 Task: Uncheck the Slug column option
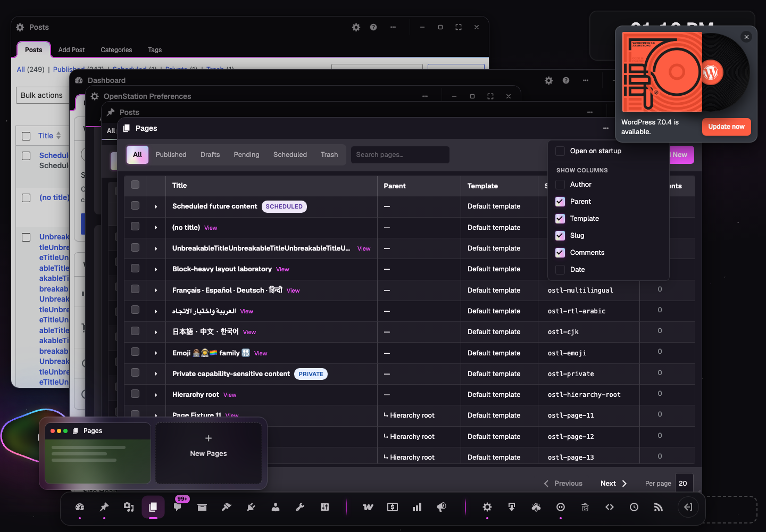[560, 236]
